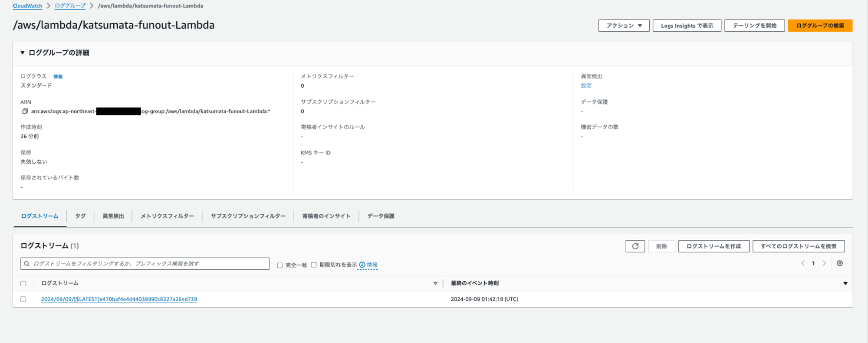Click the 26 分前 creation time value
This screenshot has width=868, height=343.
coord(30,136)
